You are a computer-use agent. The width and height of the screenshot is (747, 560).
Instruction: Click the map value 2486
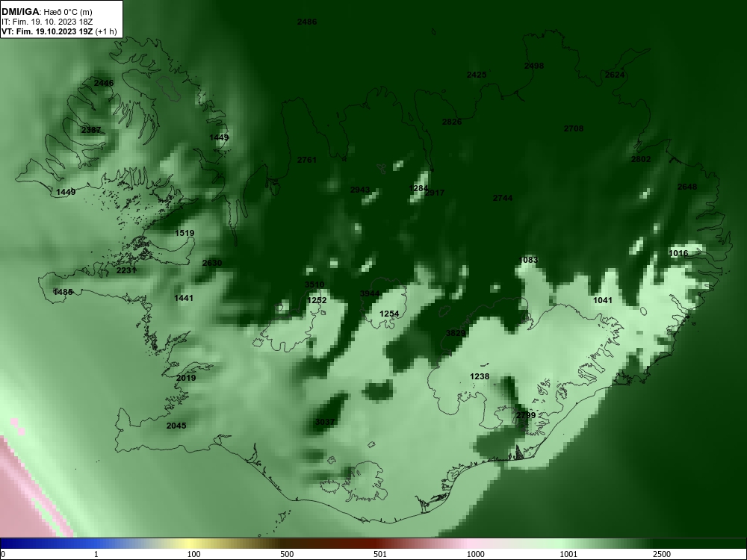(307, 22)
